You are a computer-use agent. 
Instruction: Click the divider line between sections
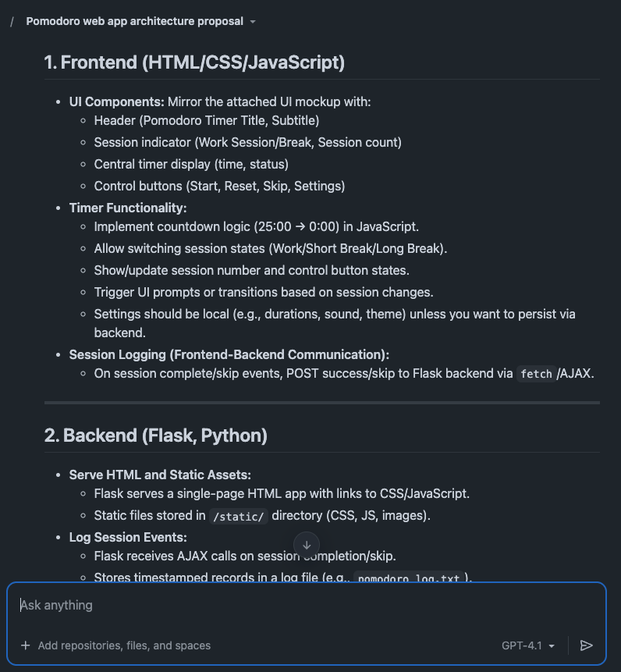[x=321, y=403]
